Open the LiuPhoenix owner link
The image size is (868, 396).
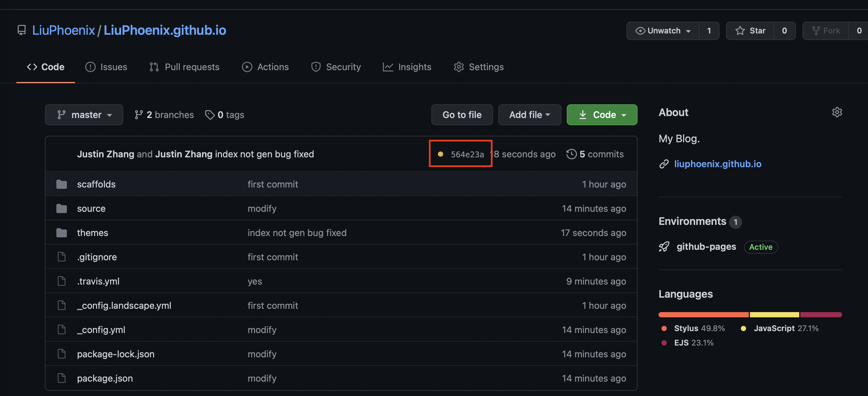click(x=63, y=30)
